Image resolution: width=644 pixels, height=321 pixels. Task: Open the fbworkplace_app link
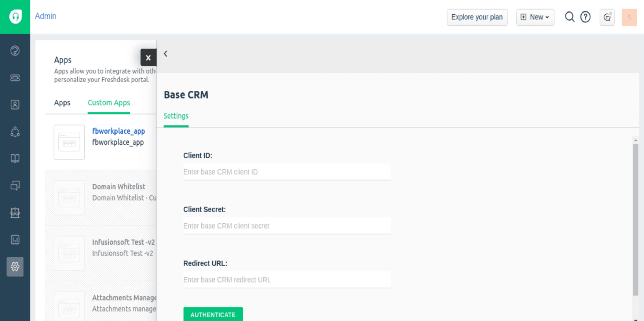(x=118, y=131)
